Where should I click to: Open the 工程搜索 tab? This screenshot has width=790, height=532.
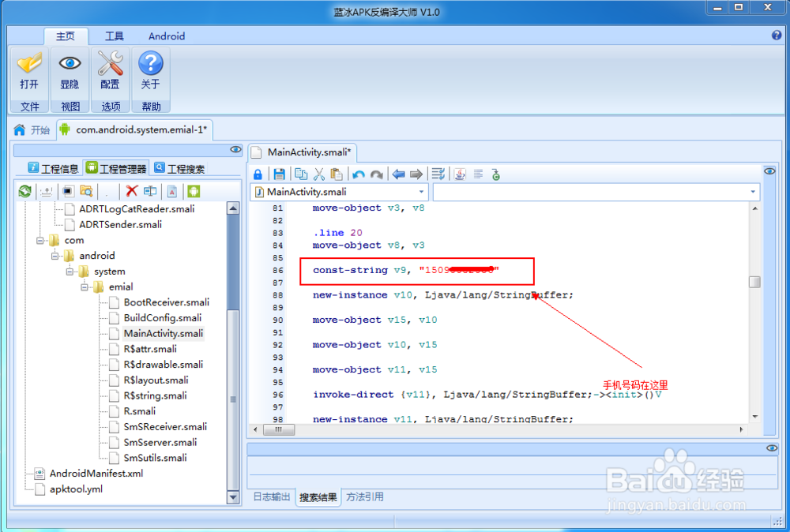tap(180, 169)
